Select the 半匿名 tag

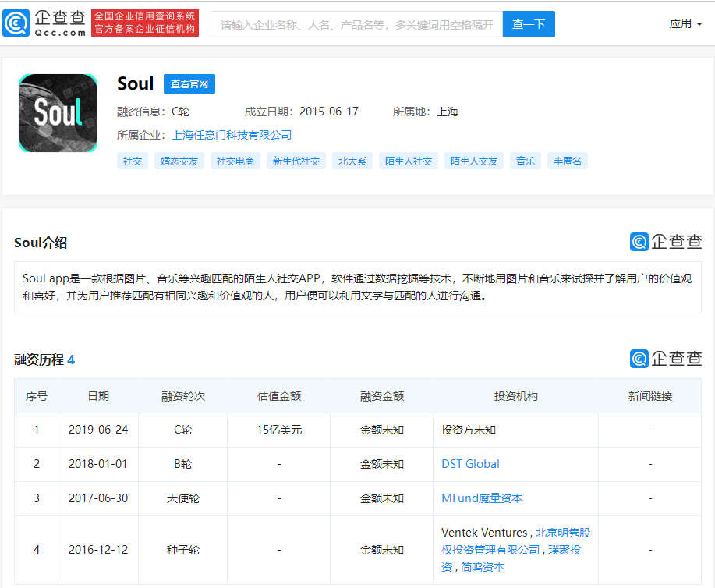tap(567, 161)
